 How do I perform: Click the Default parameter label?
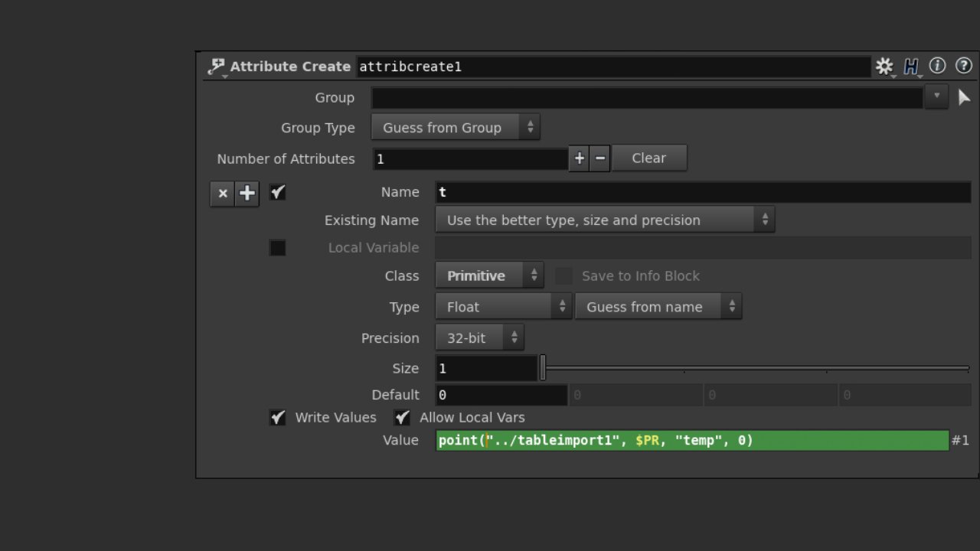395,395
